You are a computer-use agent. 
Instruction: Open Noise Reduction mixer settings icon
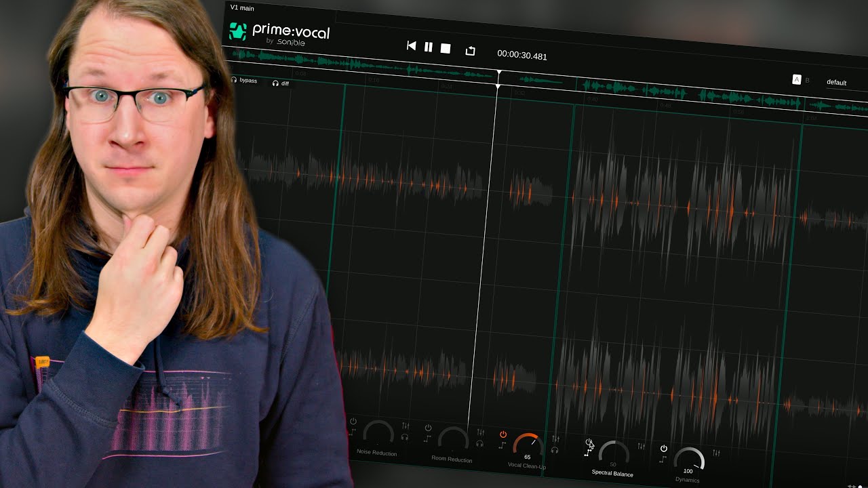click(406, 426)
